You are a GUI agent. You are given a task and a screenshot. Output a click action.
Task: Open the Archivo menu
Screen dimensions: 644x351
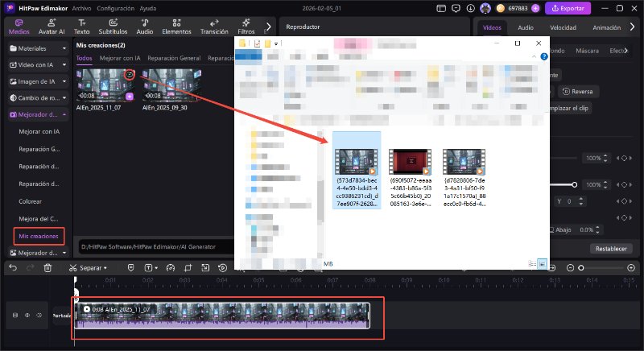(x=81, y=8)
